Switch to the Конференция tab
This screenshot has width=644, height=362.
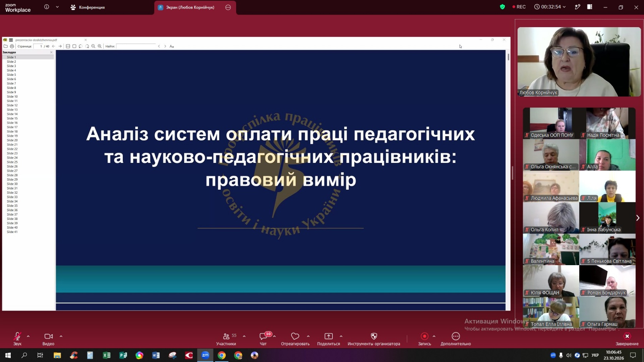point(88,7)
